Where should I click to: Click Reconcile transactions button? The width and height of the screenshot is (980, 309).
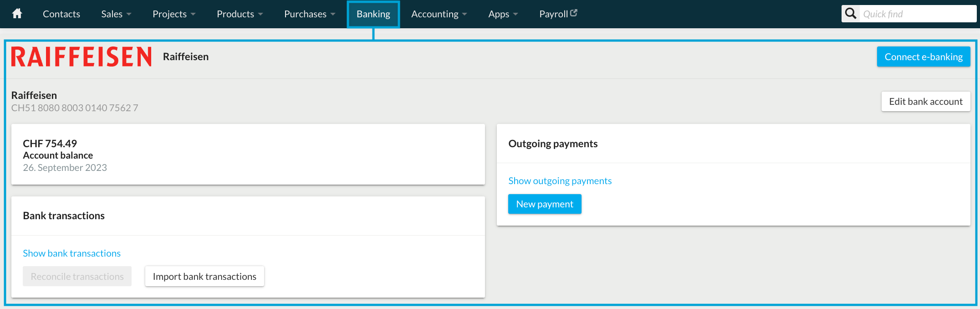pos(77,276)
